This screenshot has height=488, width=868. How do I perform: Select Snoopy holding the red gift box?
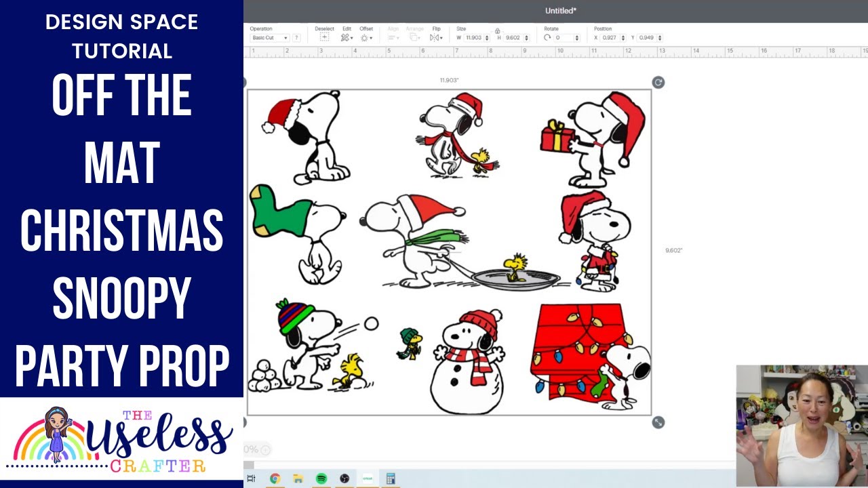(x=593, y=140)
